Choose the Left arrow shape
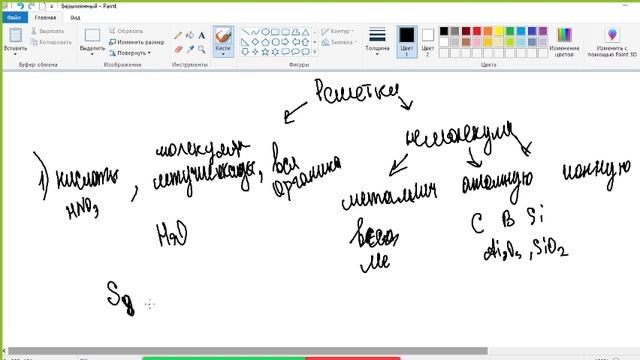The height and width of the screenshot is (360, 640). pyautogui.click(x=296, y=42)
